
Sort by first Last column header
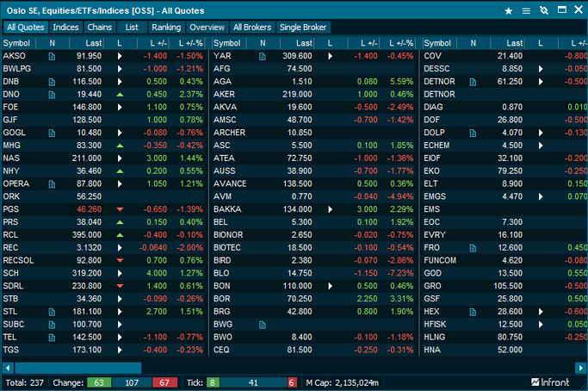pos(86,43)
